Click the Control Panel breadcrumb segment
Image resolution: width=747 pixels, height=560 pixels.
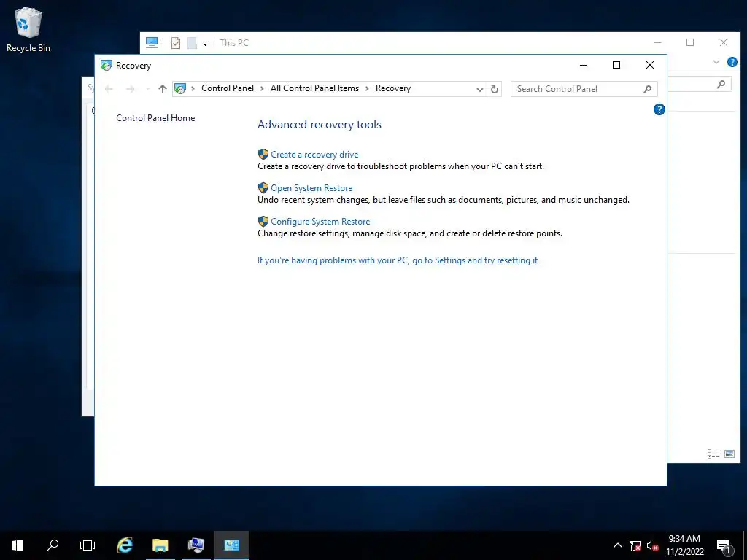228,88
